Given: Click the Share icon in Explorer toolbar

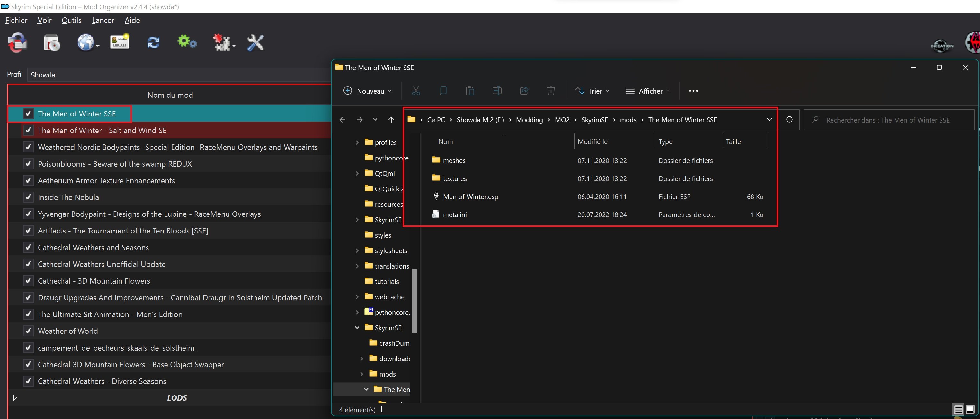Looking at the screenshot, I should pos(524,91).
